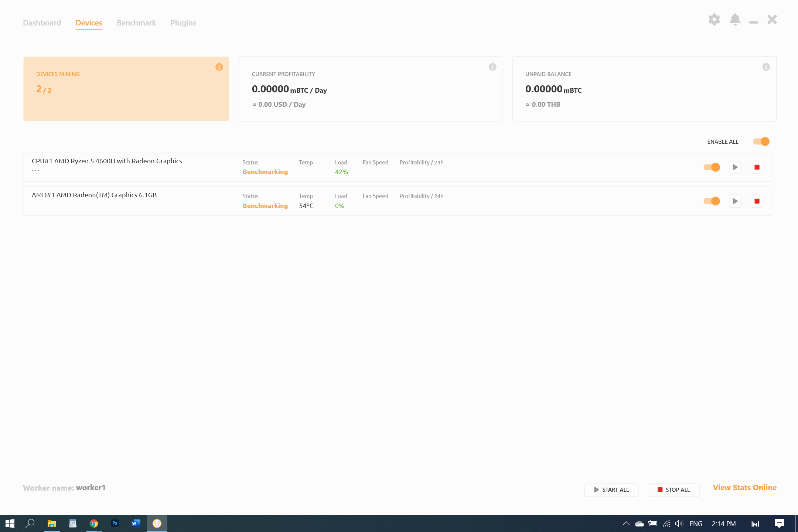Click the STOP ALL button
Screen dimensions: 798x532
(x=673, y=490)
